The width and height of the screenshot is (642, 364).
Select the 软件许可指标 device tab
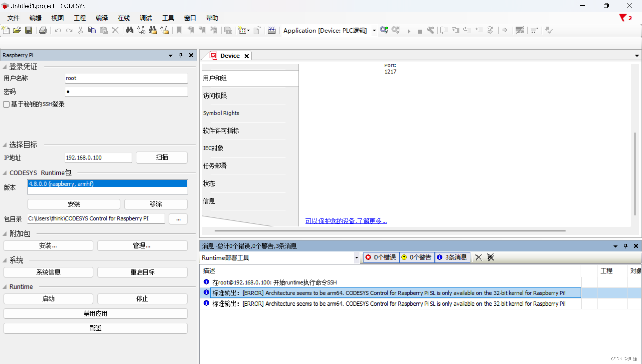pyautogui.click(x=244, y=131)
